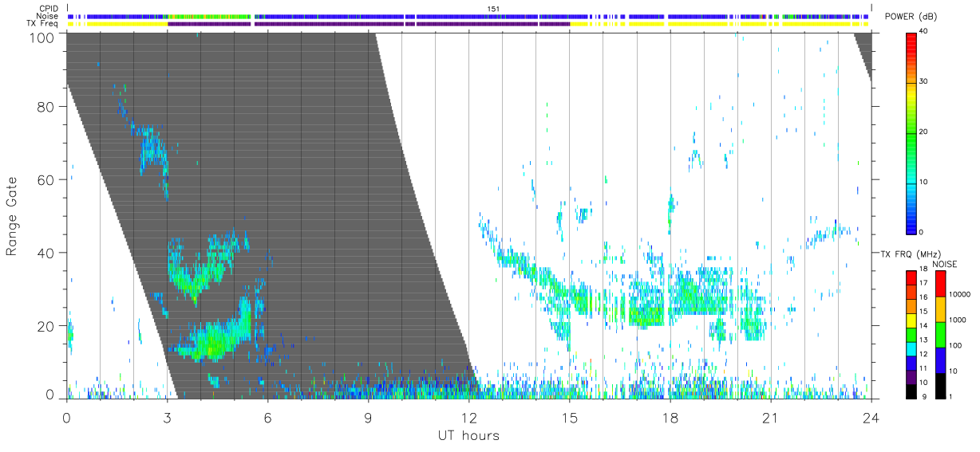This screenshot has height=452, width=980.
Task: Select the 30 tick on power colorbar
Action: [924, 81]
